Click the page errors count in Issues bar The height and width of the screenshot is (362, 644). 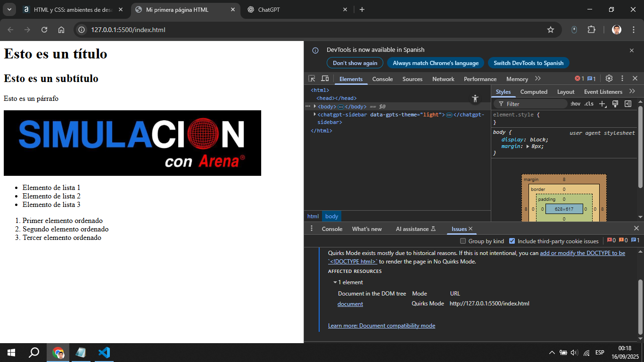point(611,240)
